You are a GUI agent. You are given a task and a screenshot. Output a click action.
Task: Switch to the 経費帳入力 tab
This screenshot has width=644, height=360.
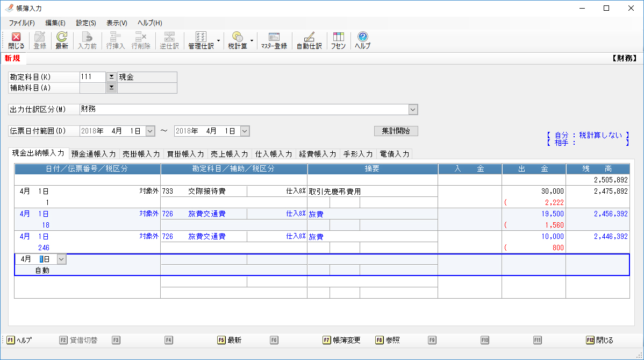[318, 154]
